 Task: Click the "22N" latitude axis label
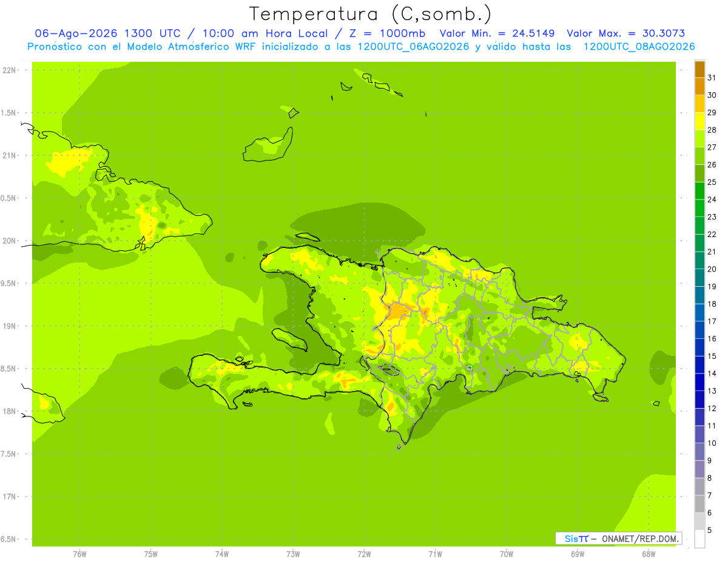pos(9,70)
